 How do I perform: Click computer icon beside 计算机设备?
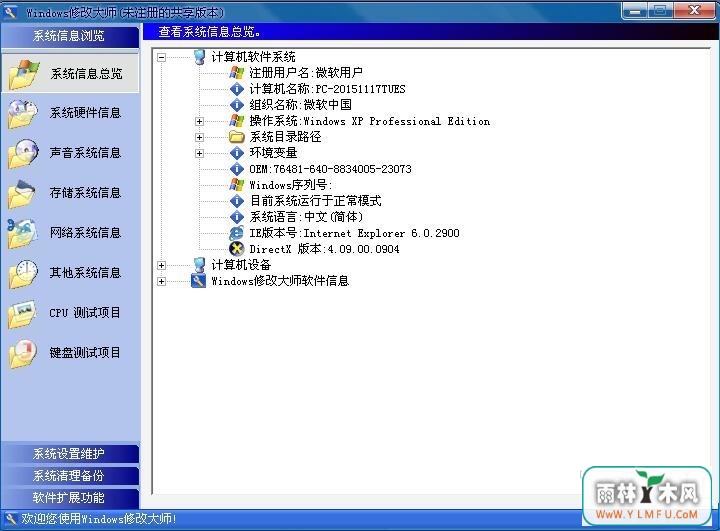click(199, 265)
